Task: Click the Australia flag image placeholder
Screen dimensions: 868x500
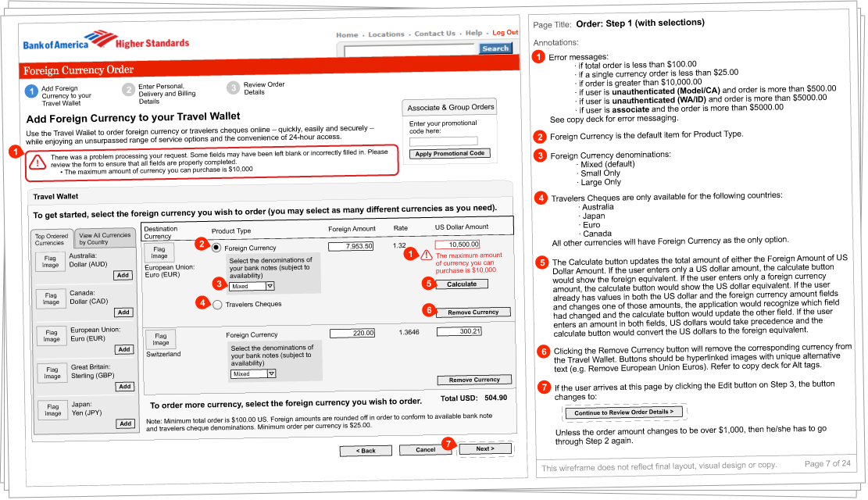Action: [50, 261]
